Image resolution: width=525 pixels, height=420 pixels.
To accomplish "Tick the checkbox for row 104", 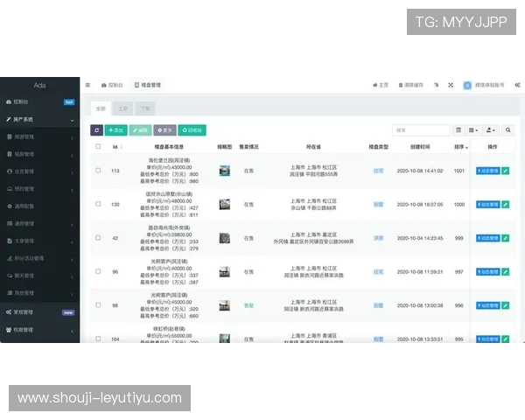I will click(98, 339).
